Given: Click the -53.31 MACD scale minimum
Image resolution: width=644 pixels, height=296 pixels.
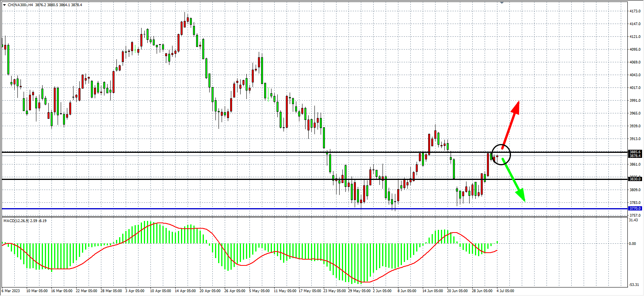Looking at the screenshot, I should (634, 285).
